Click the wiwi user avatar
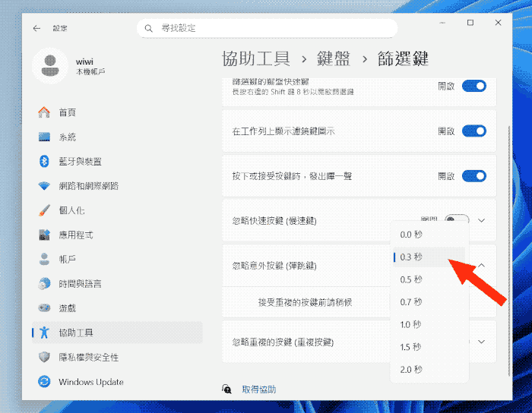 (x=50, y=65)
